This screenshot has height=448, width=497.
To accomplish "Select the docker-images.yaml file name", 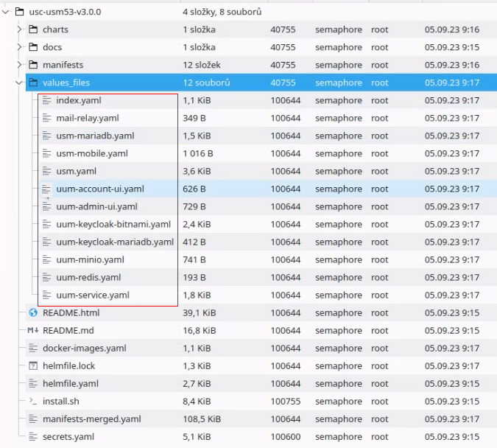I will click(x=85, y=349).
